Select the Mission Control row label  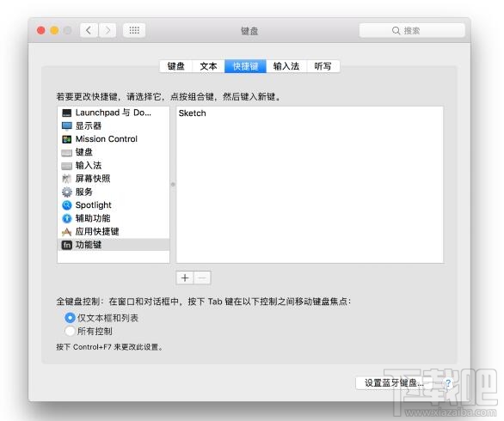[107, 139]
